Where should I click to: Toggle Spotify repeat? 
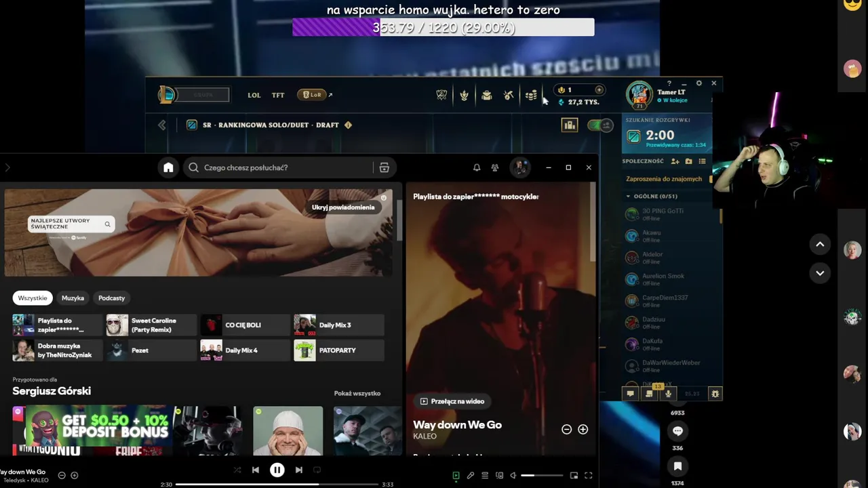point(317,470)
